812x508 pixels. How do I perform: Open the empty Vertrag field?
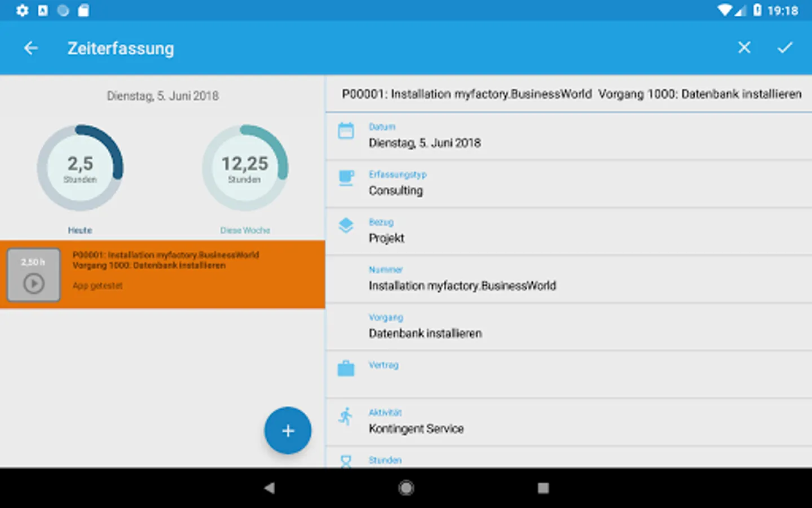click(x=569, y=374)
